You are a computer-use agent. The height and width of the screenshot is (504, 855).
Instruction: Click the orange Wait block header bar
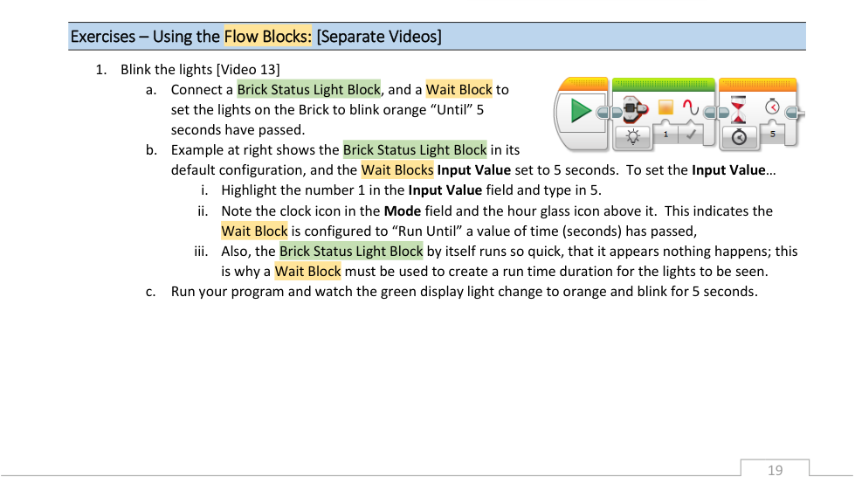point(756,85)
